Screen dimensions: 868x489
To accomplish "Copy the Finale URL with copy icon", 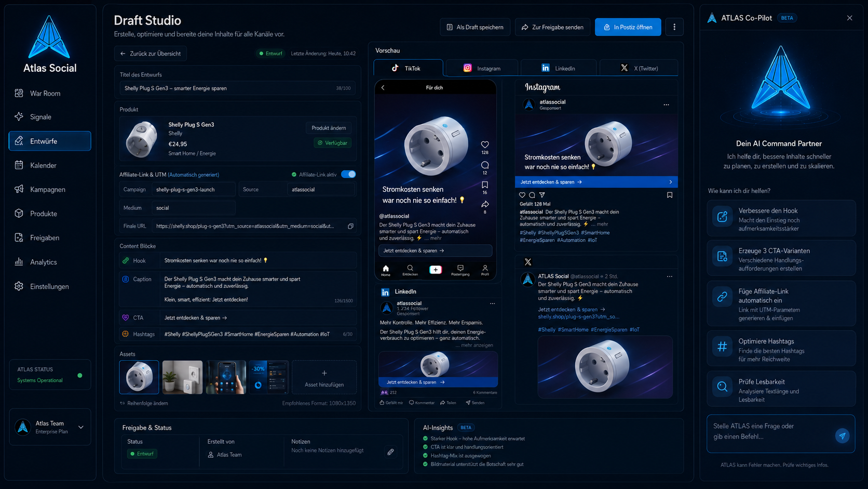I will tap(350, 226).
